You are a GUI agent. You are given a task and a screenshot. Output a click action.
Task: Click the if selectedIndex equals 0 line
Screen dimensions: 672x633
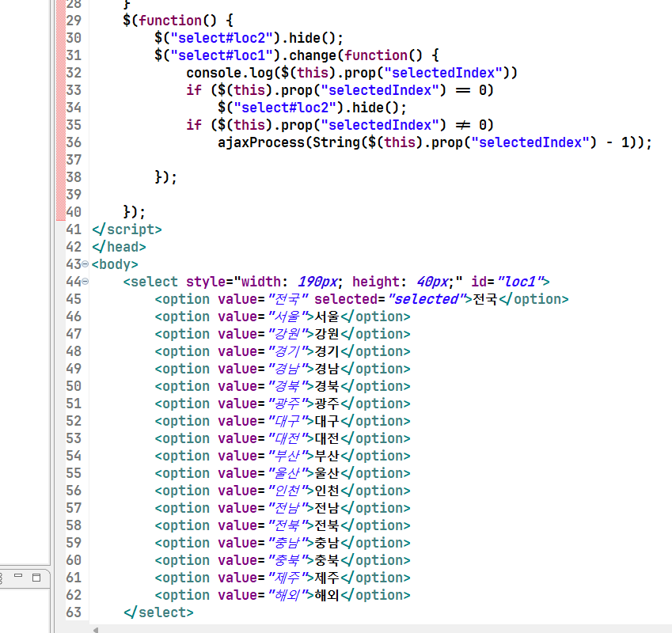coord(340,90)
